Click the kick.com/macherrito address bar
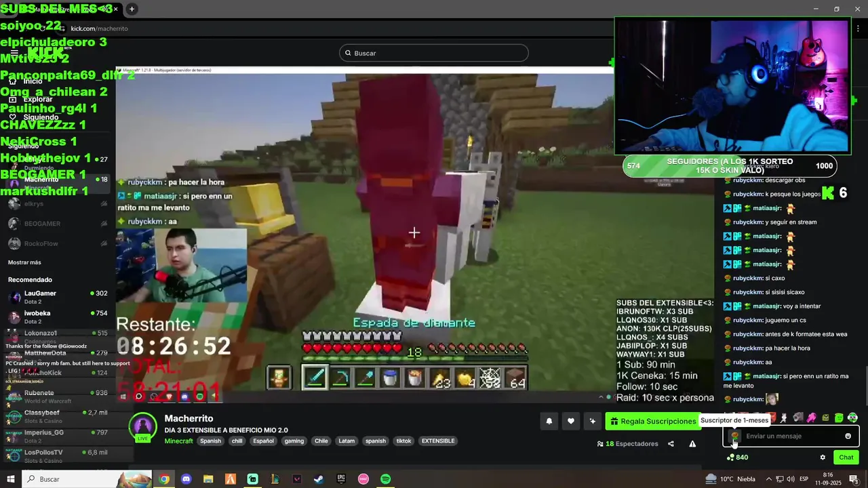Image resolution: width=868 pixels, height=488 pixels. 99,28
